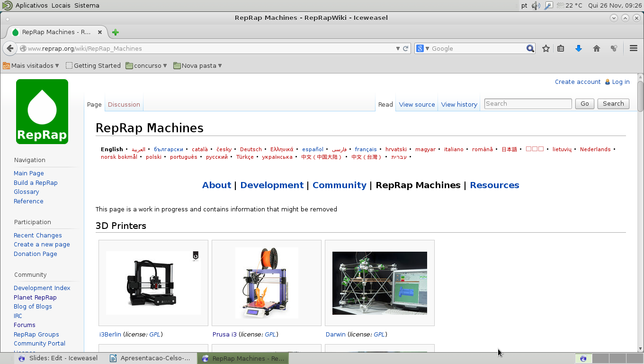The width and height of the screenshot is (644, 364).
Task: Click the workspace switcher first workspace
Action: click(583, 358)
